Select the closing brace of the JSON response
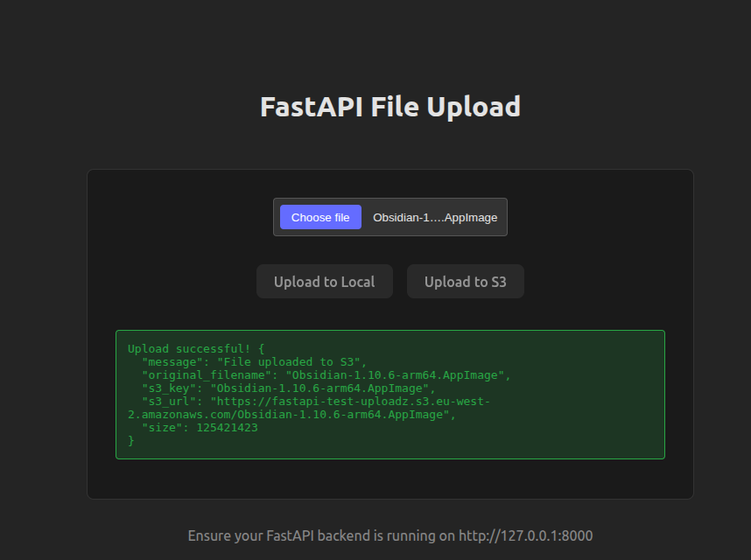 (x=129, y=440)
